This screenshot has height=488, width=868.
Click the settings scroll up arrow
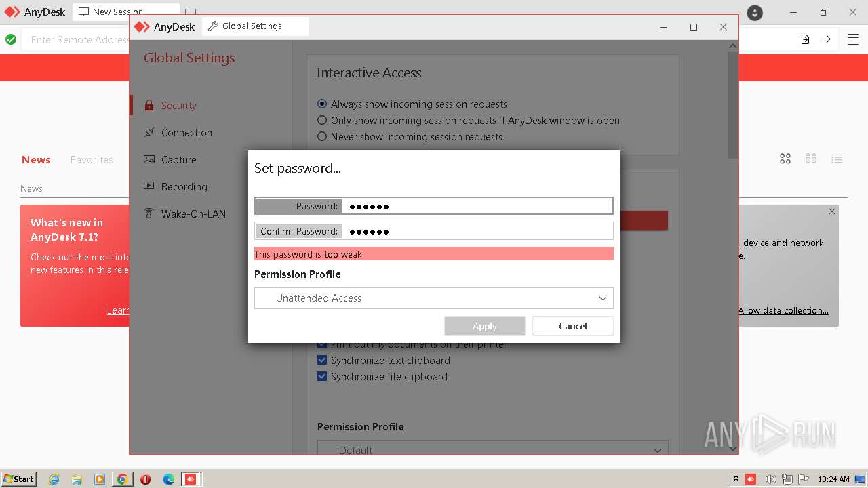(x=732, y=45)
